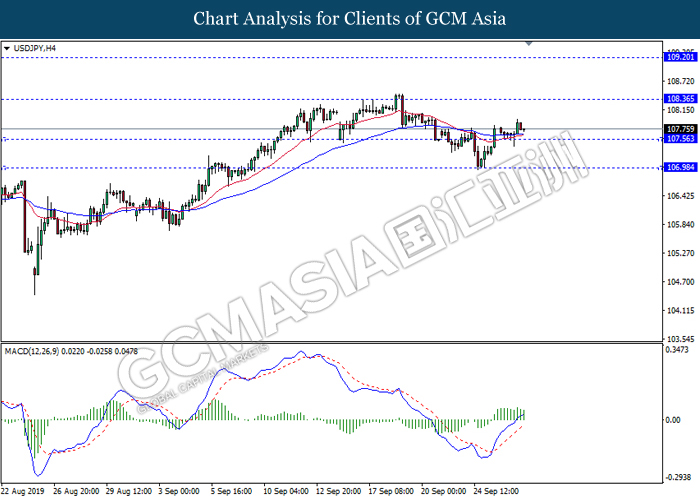
Task: Open the USDJPY,H4 chart menu arrow
Action: click(x=6, y=48)
